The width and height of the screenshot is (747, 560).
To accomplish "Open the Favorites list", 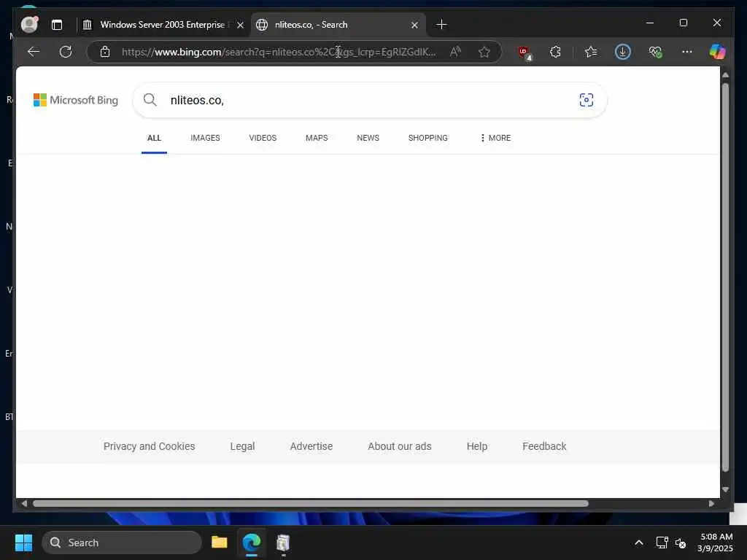I will point(591,52).
